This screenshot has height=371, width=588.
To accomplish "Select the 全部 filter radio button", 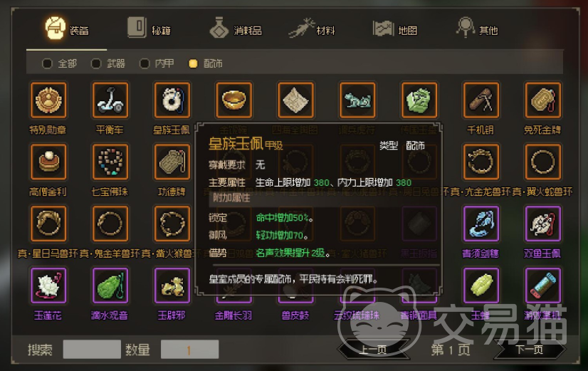I will click(x=47, y=64).
